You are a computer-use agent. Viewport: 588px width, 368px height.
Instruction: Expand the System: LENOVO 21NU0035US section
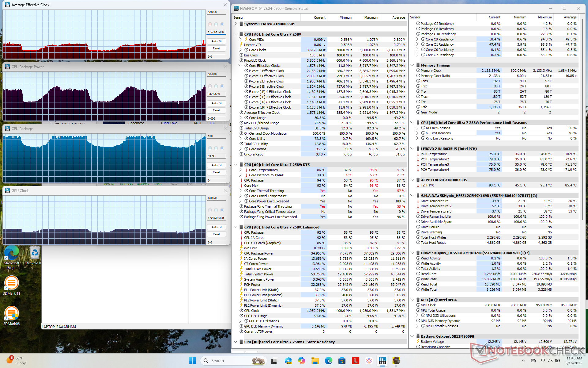pyautogui.click(x=236, y=24)
